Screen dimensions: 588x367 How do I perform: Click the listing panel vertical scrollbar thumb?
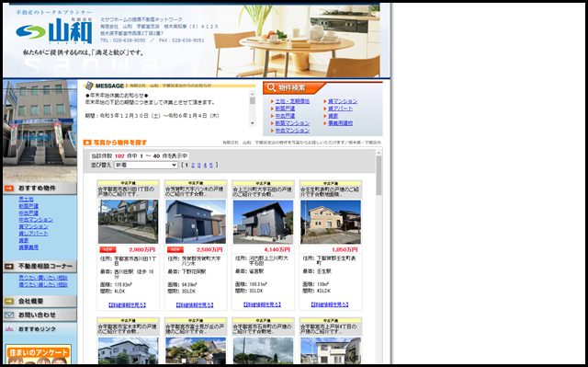pos(379,176)
